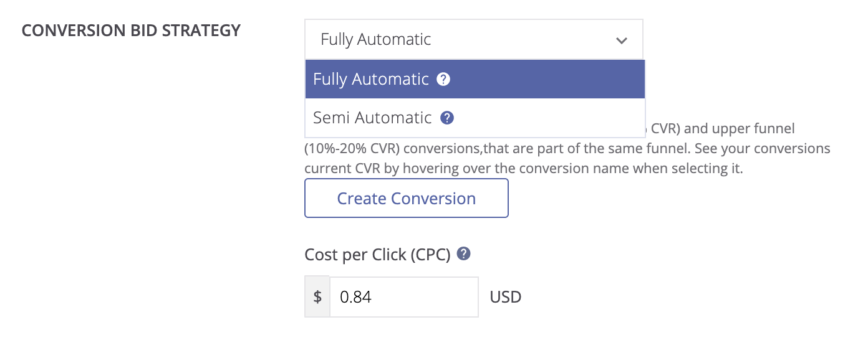Viewport: 868px width, 340px height.
Task: Click the 'Cost per Click (CPC)' label
Action: click(377, 255)
